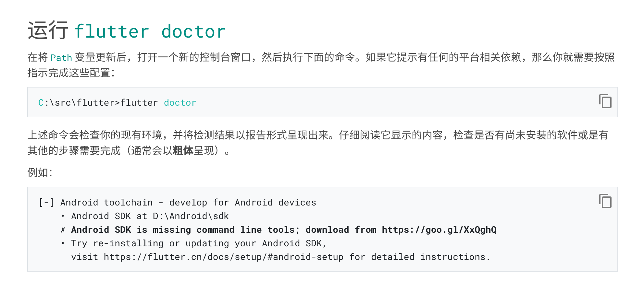Click paragraph starting with 在将
The width and height of the screenshot is (644, 282).
(x=321, y=65)
